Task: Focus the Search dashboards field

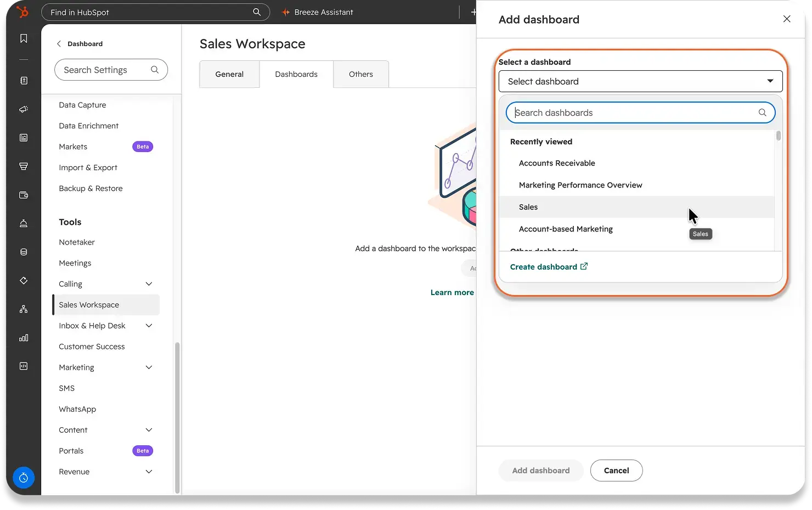Action: 640,112
